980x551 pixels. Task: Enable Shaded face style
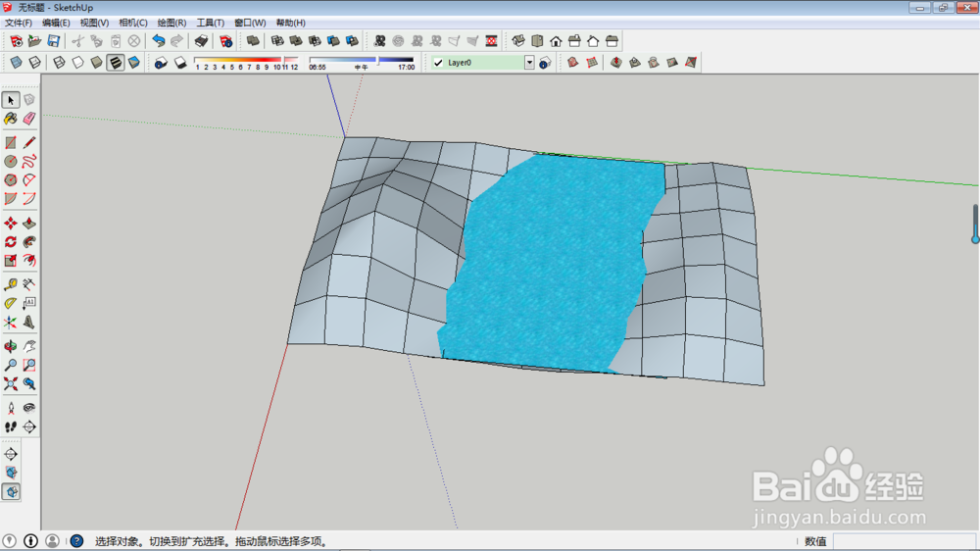point(97,63)
